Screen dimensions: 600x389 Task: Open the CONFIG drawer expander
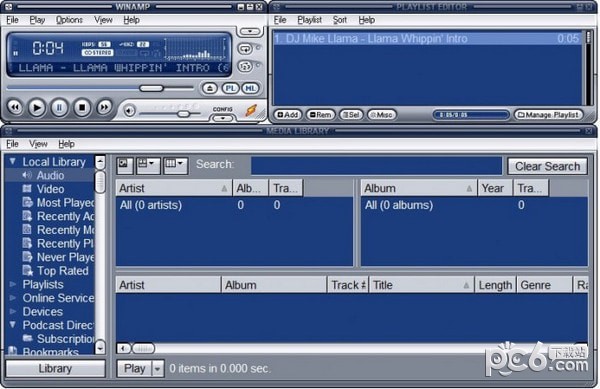click(x=223, y=118)
